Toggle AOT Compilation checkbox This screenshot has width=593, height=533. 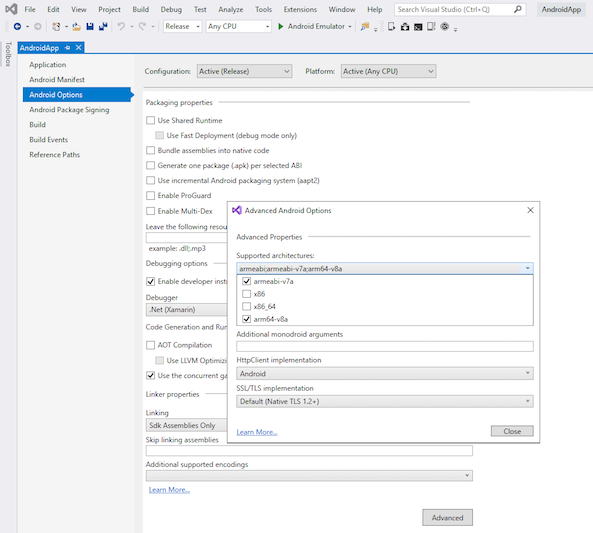[x=151, y=345]
